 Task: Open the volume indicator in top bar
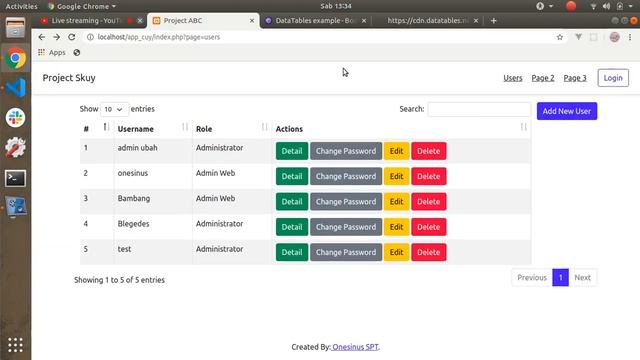coord(607,6)
